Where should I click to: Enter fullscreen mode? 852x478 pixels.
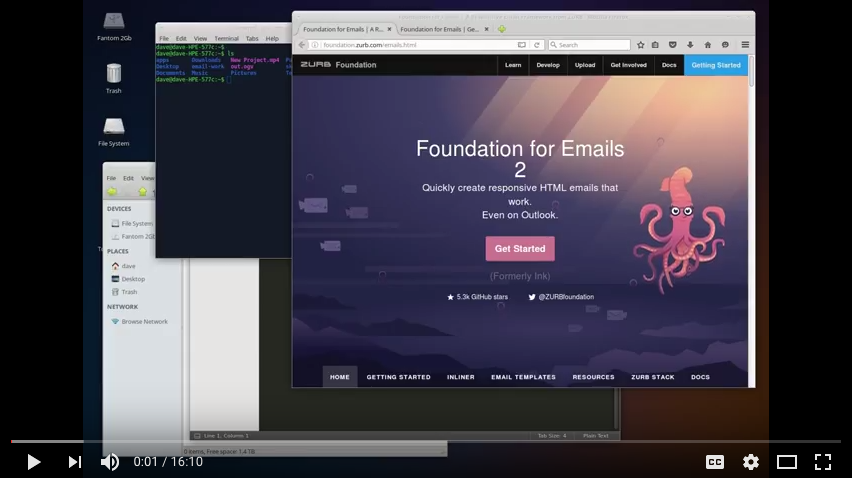click(x=823, y=462)
